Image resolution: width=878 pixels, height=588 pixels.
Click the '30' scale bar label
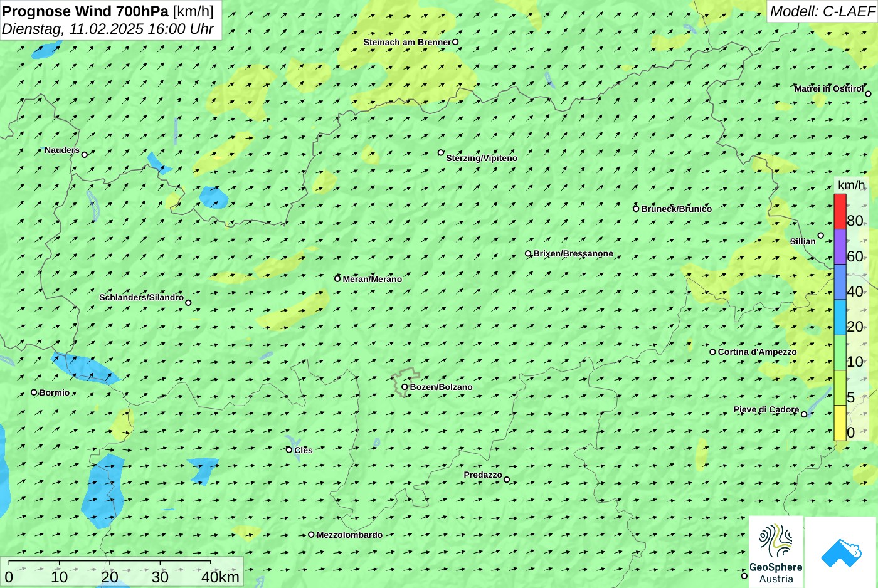[160, 577]
